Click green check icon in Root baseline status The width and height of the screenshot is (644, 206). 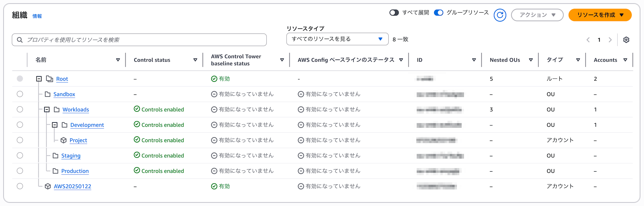tap(214, 79)
